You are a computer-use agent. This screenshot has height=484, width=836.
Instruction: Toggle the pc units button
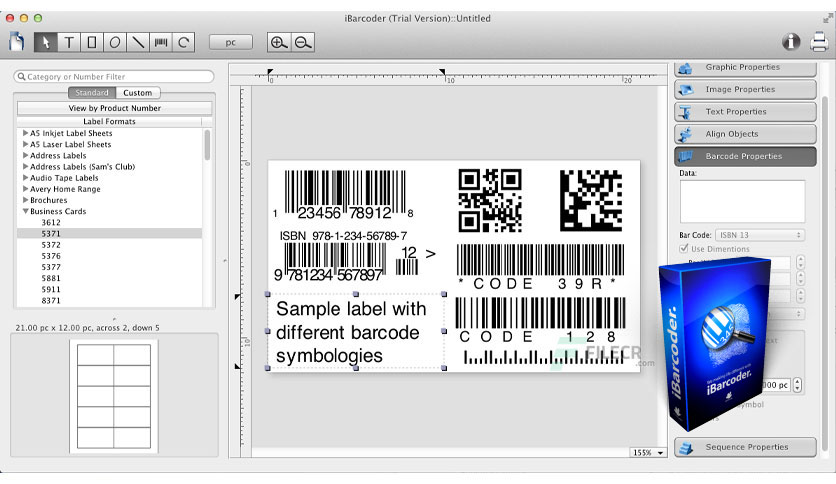tap(230, 42)
